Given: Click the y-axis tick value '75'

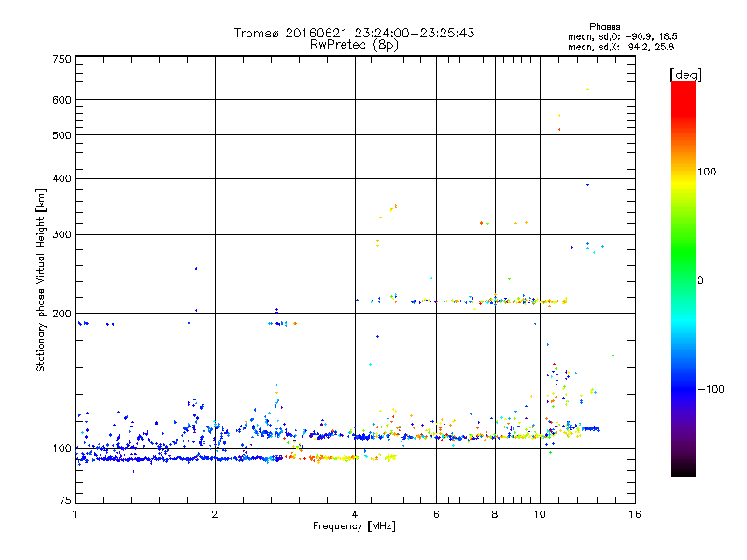Looking at the screenshot, I should (x=65, y=500).
